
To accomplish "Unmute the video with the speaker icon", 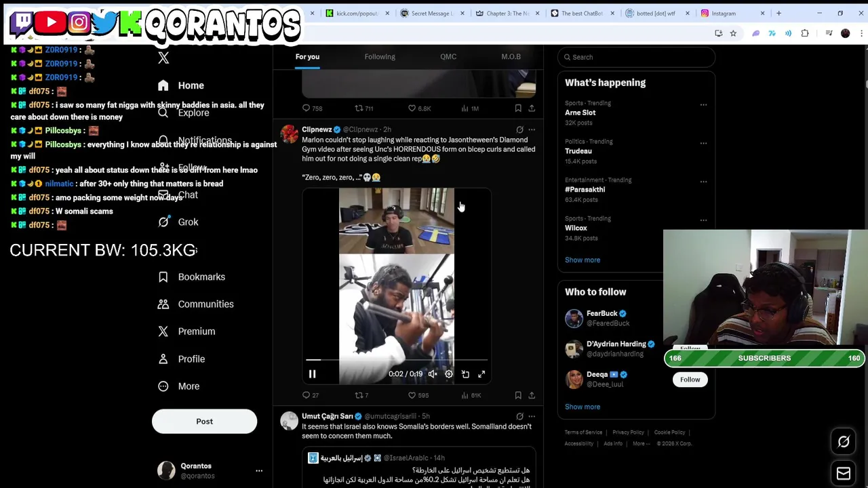I will (x=433, y=374).
